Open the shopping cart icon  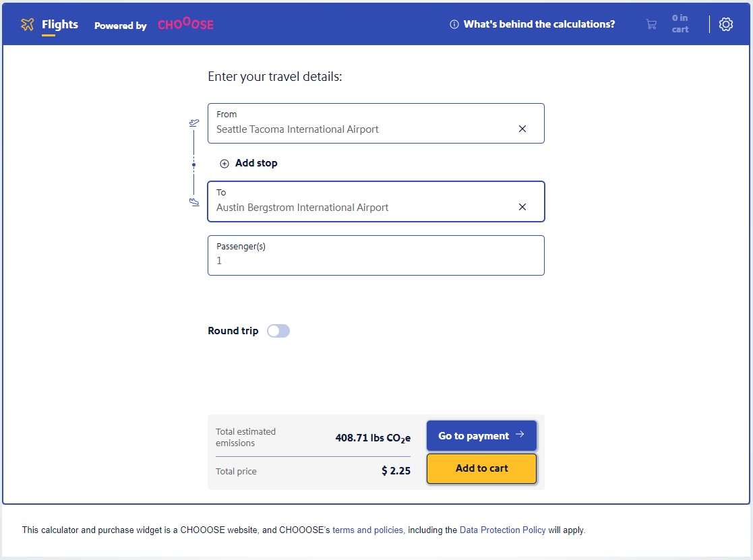click(651, 24)
